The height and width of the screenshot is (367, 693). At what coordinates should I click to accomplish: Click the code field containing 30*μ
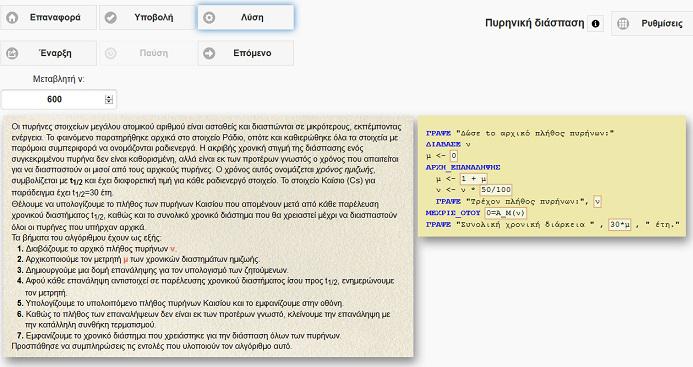[x=619, y=225]
